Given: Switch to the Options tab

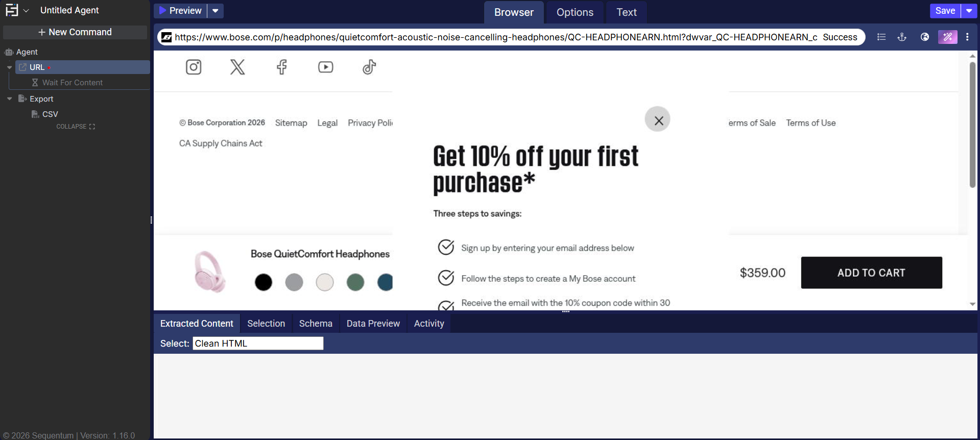Looking at the screenshot, I should coord(575,12).
